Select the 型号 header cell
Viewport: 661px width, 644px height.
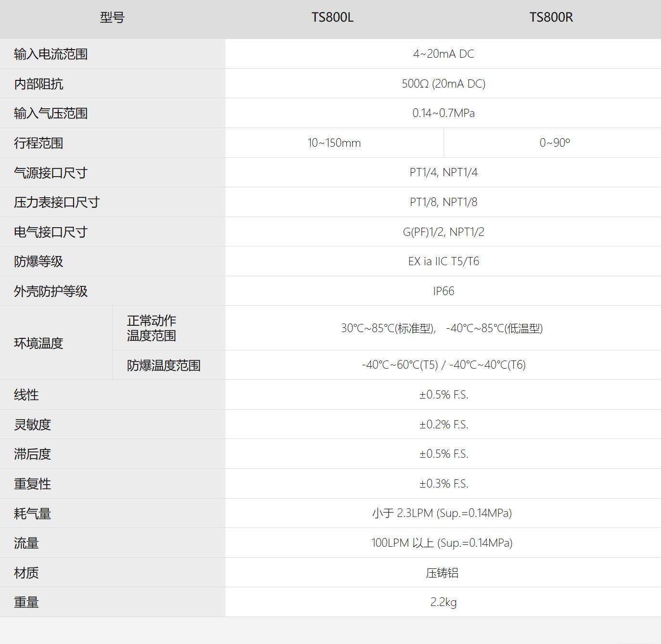(112, 17)
